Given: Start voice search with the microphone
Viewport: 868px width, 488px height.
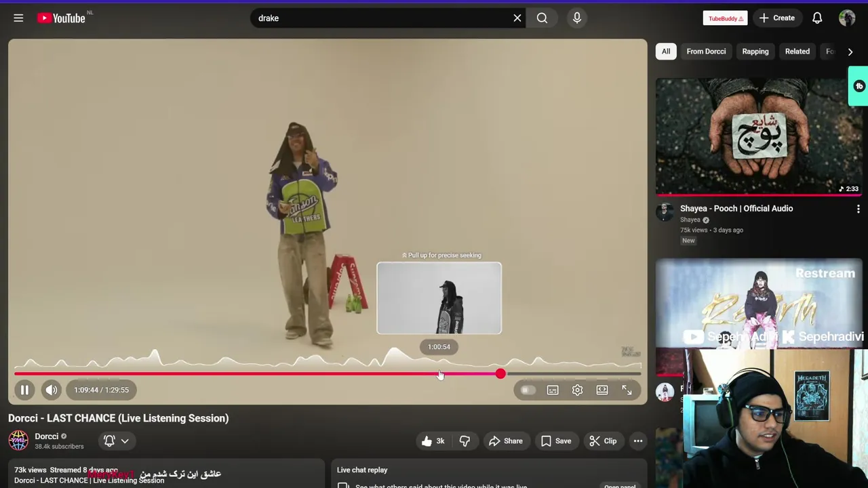Looking at the screenshot, I should 577,18.
